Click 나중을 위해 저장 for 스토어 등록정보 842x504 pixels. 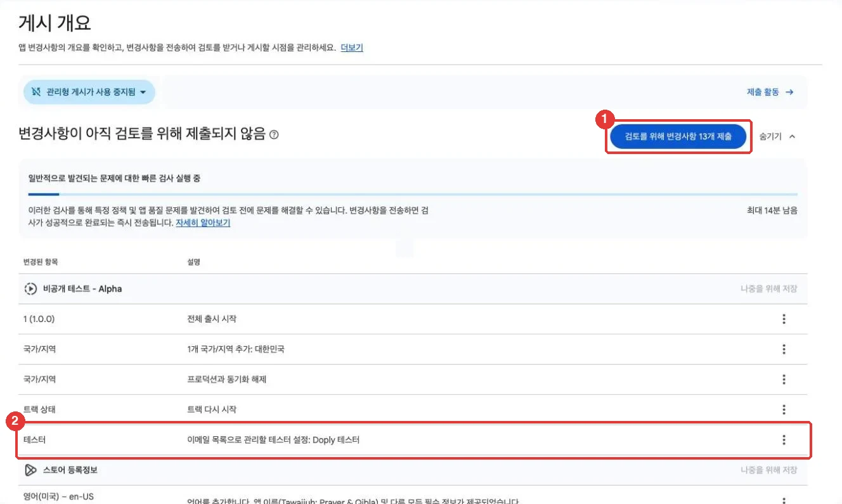(768, 470)
